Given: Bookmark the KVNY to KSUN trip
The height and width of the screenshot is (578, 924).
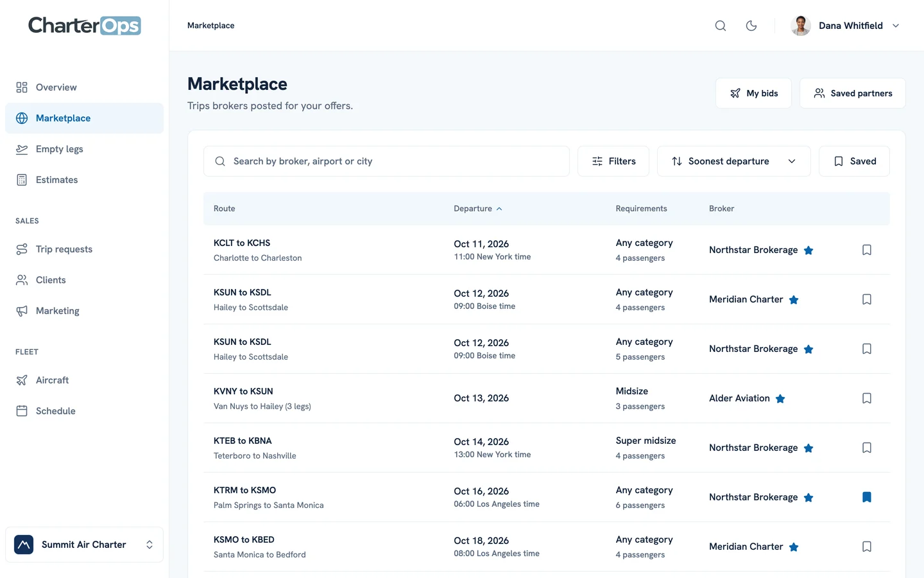Looking at the screenshot, I should point(867,398).
